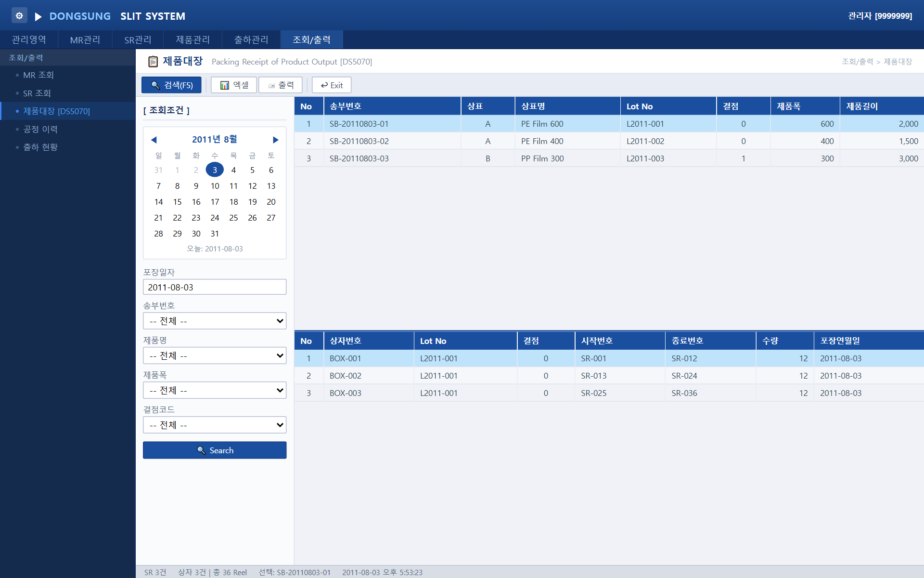Select day 27 in the calendar

click(x=271, y=218)
